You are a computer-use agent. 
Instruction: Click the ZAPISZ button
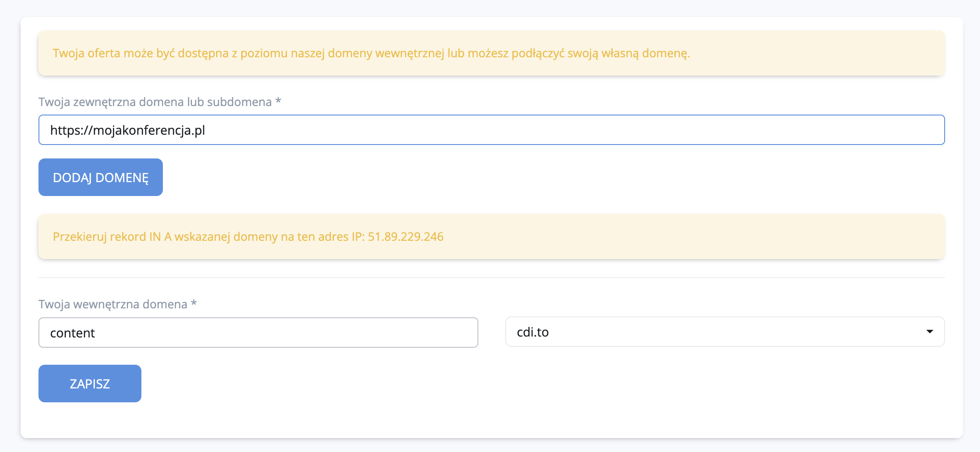90,384
